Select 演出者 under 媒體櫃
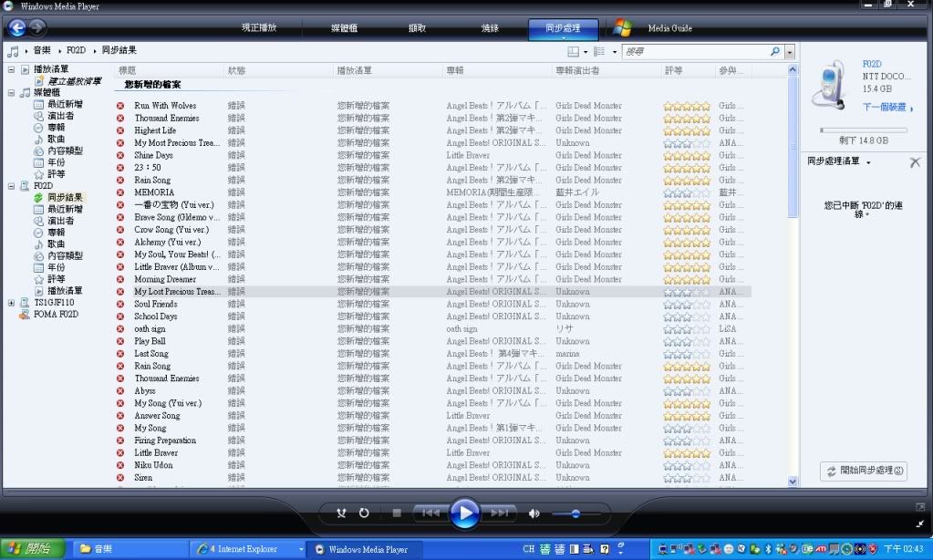Screen dimensions: 933x560 61,116
